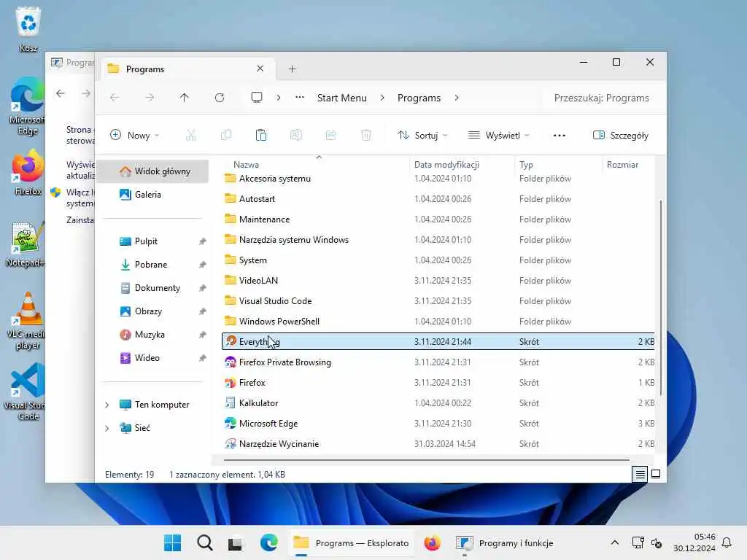Expand chevron after Start Menu breadcrumb
The image size is (747, 560).
coord(382,98)
